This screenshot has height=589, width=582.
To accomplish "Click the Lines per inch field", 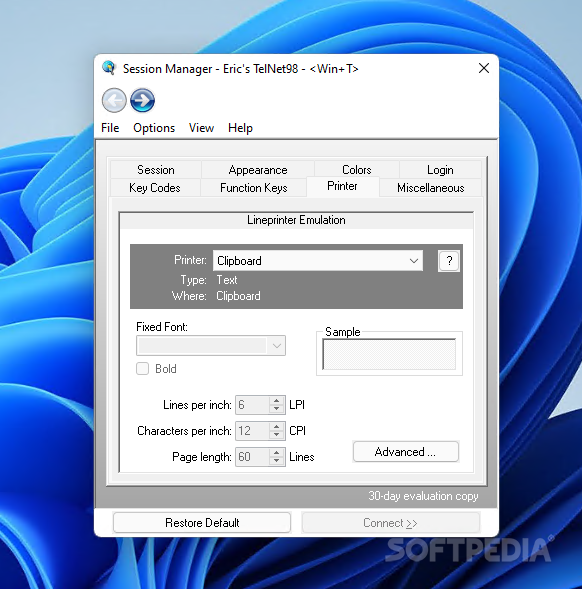I will [x=252, y=405].
